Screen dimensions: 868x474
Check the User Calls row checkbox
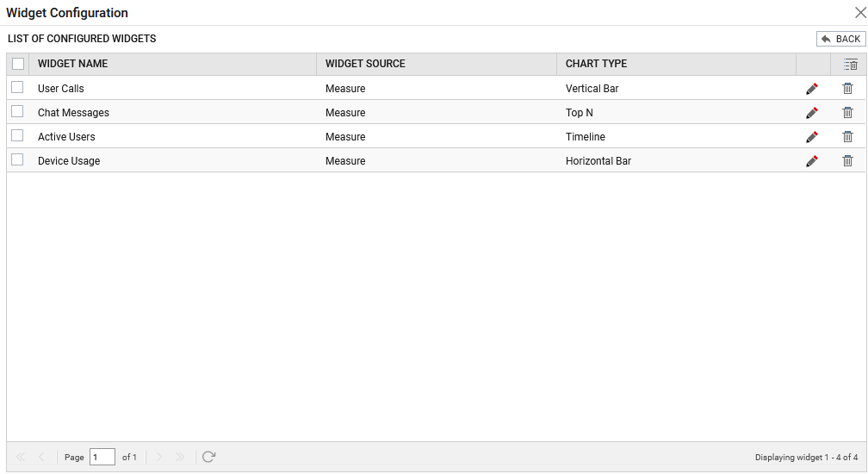17,88
